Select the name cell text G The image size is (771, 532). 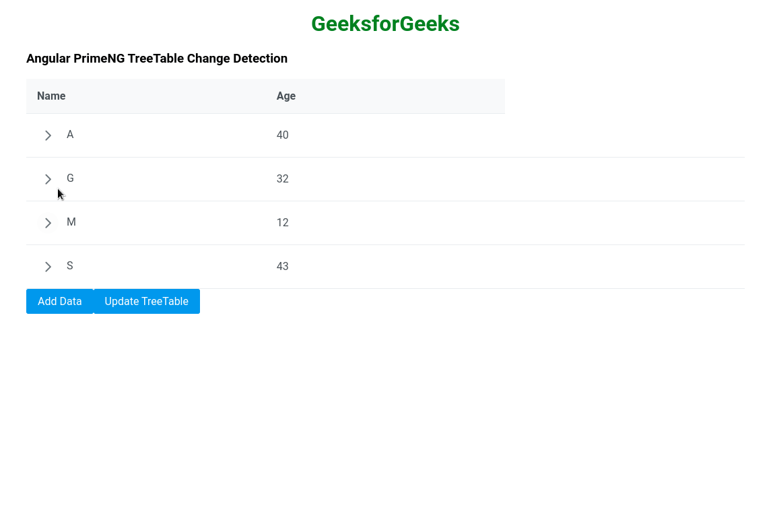pyautogui.click(x=70, y=178)
